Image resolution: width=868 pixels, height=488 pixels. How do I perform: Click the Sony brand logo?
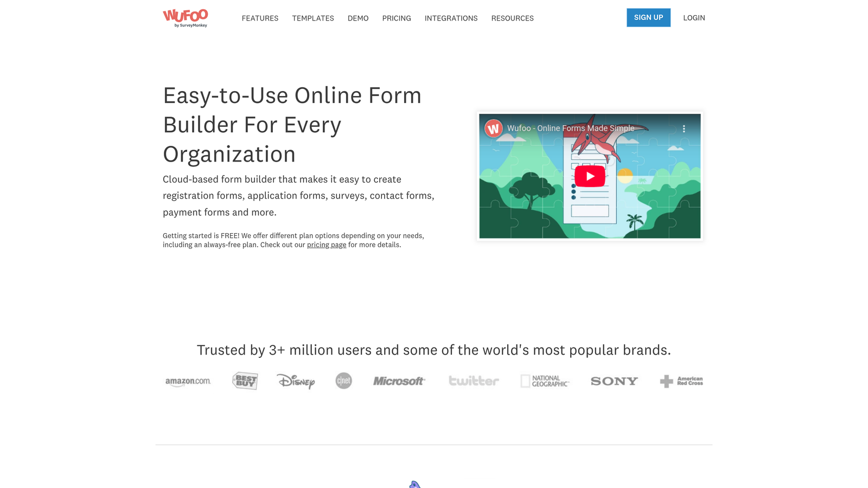(x=614, y=381)
